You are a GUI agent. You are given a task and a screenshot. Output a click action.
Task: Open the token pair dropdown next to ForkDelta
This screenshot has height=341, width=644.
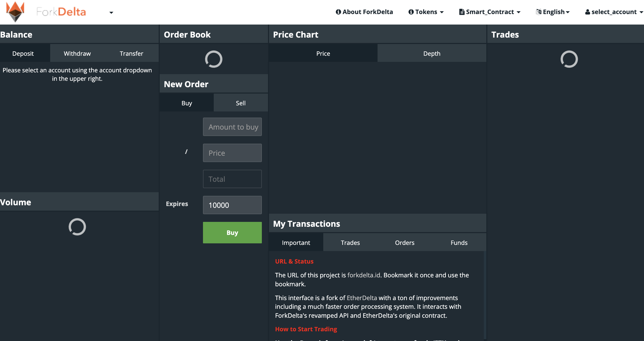pyautogui.click(x=111, y=13)
